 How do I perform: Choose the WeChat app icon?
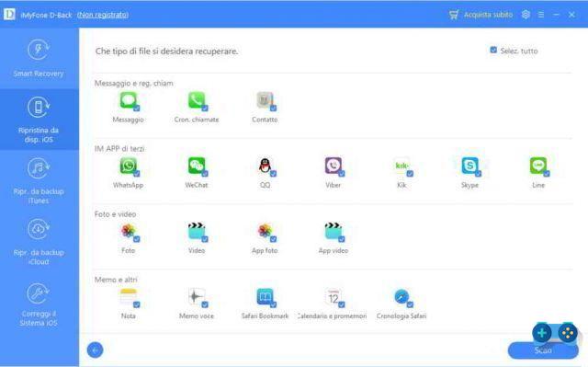197,166
